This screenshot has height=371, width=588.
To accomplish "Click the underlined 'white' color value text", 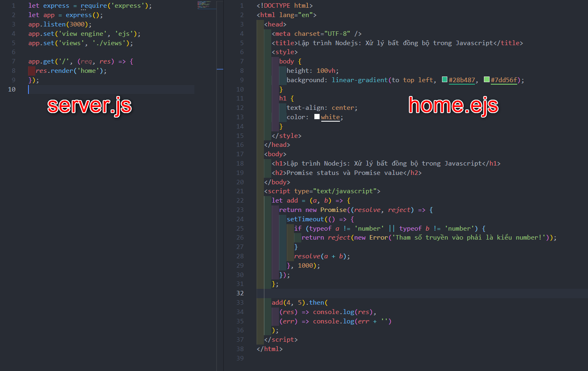I will tap(330, 117).
